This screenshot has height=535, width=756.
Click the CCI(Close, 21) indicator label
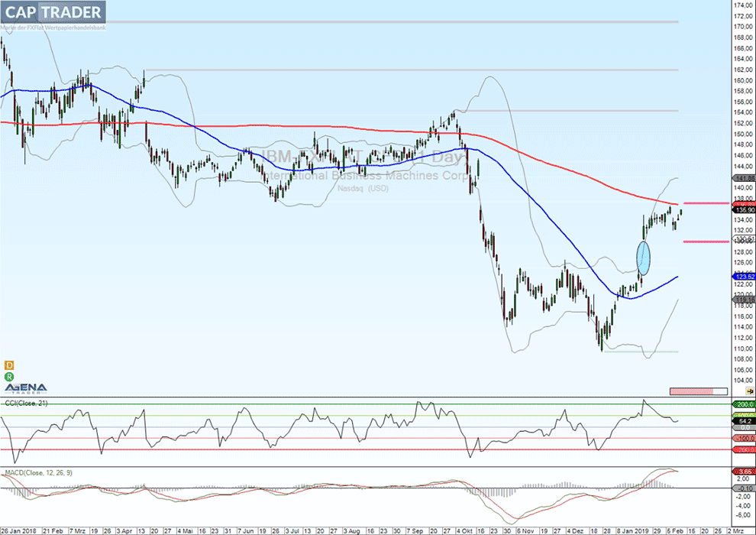point(27,404)
